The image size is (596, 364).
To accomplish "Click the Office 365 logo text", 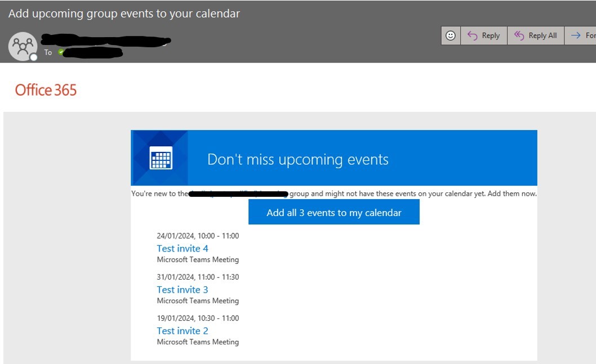I will click(x=46, y=90).
